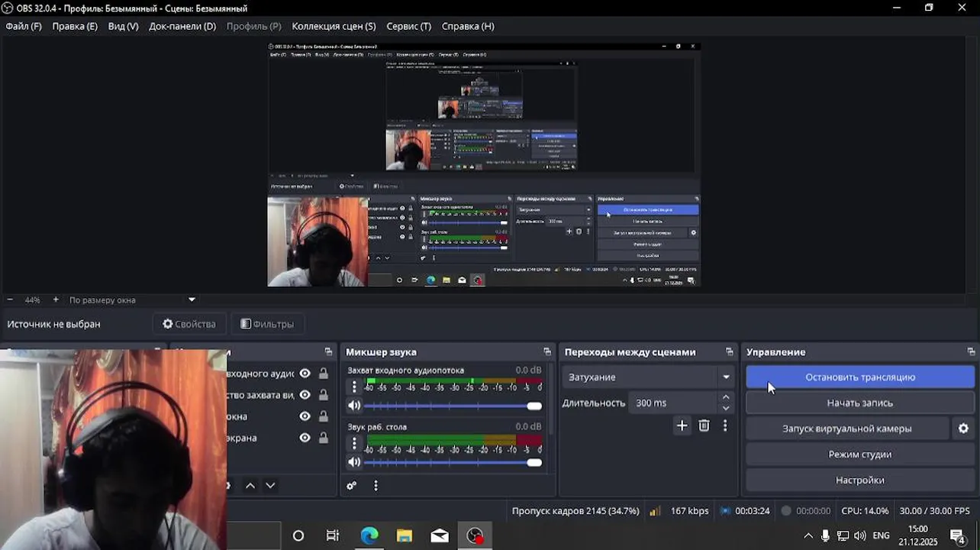
Task: Zoom in the preview with plus icon
Action: (56, 300)
